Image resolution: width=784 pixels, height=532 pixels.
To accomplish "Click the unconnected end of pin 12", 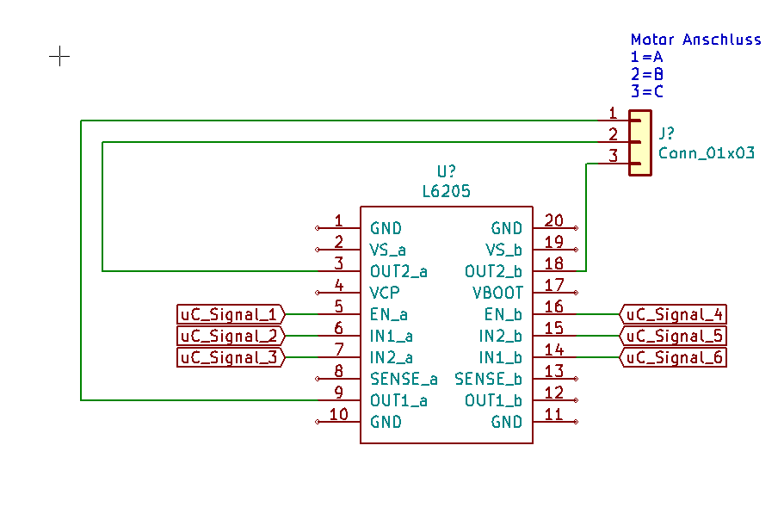I will click(x=576, y=400).
